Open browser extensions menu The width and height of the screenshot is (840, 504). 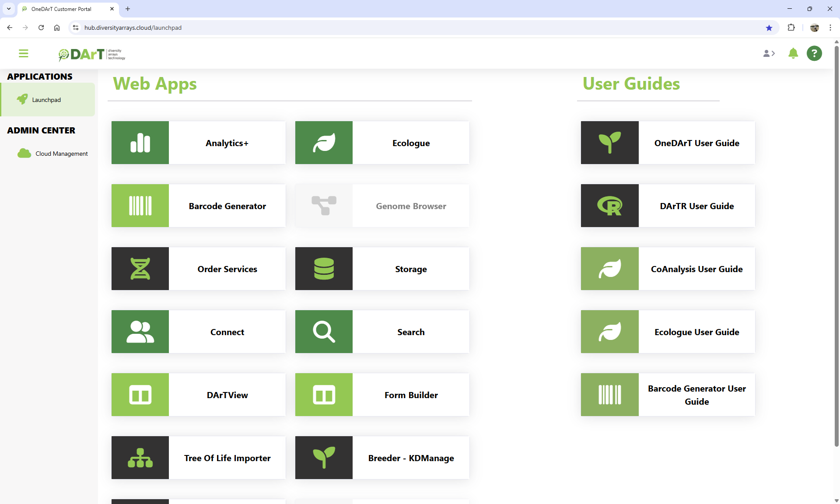(x=791, y=28)
